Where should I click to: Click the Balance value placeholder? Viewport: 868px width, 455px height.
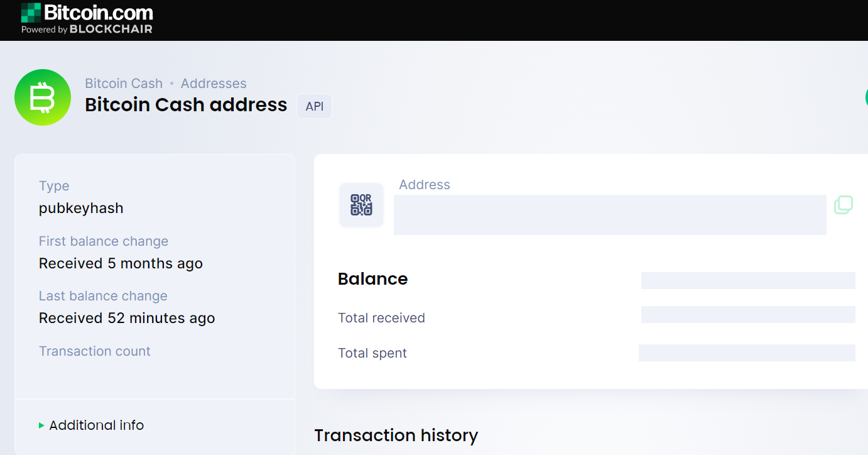coord(748,280)
